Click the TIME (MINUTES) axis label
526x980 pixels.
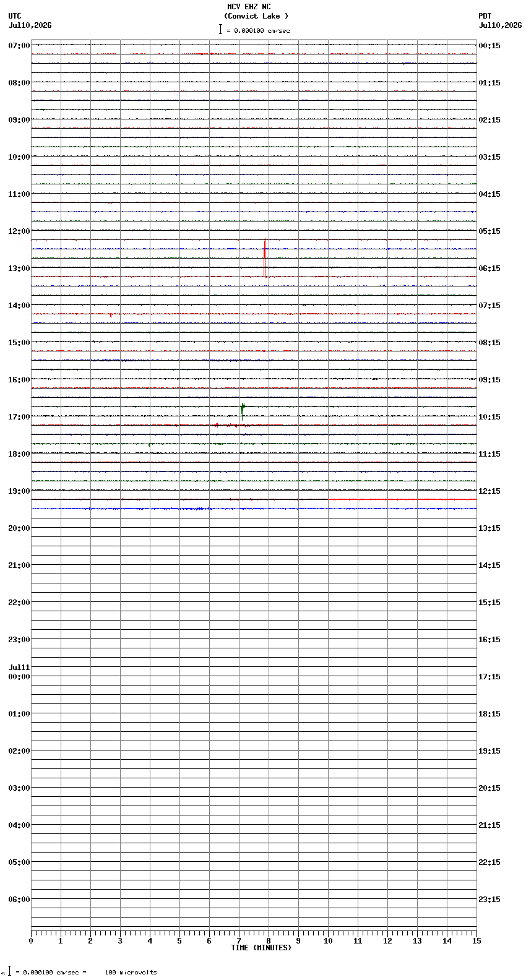[261, 948]
